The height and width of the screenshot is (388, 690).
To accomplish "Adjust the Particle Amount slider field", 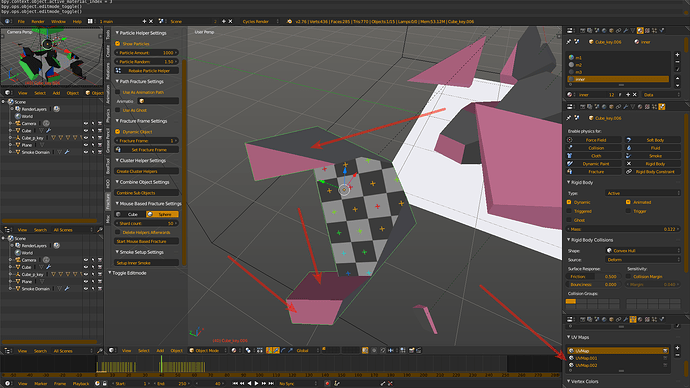I will coord(147,52).
